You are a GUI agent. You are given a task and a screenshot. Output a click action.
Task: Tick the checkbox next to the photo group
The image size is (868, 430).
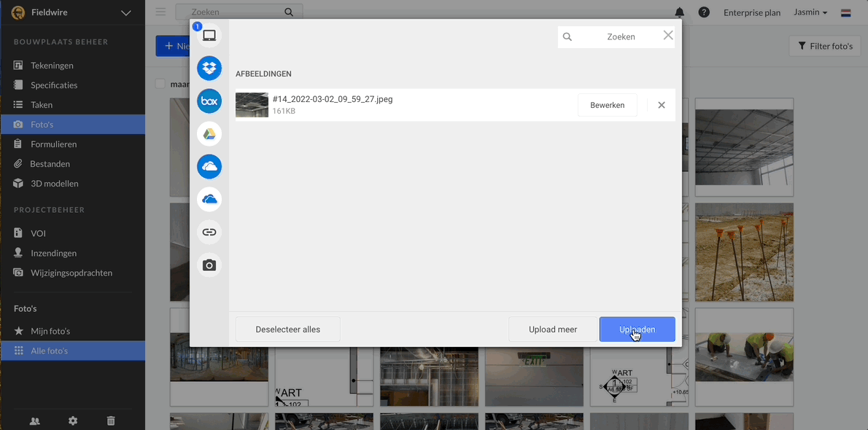click(160, 84)
